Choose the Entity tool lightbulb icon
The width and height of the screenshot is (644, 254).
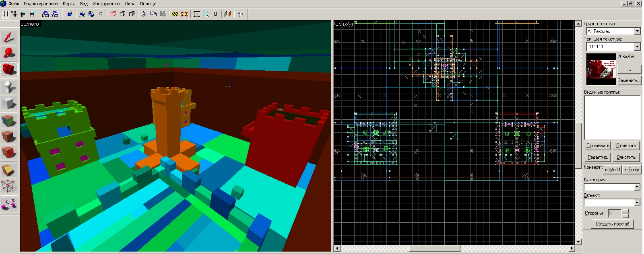9,87
